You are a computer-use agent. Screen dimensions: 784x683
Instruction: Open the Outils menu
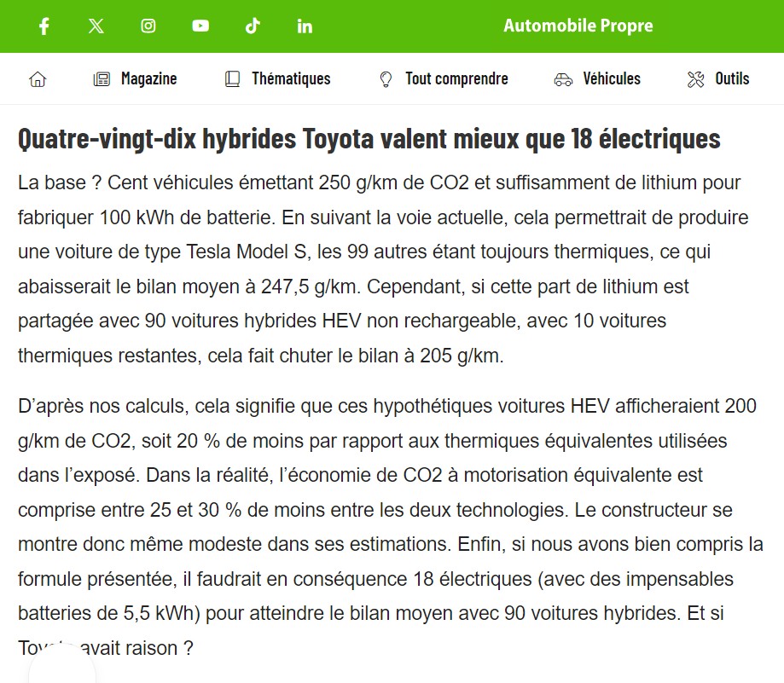tap(731, 78)
